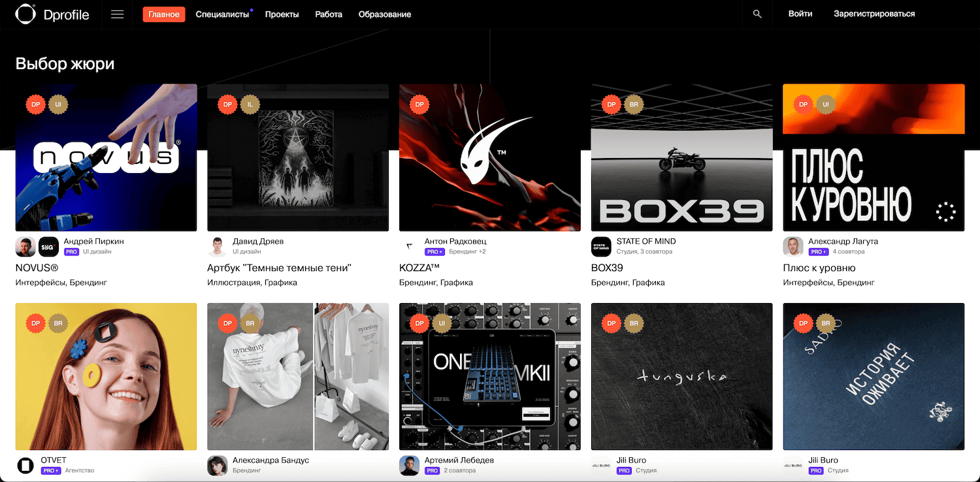Click "Студия, 3 соавтора" text
Viewport: 980px width, 482px height.
pos(644,251)
